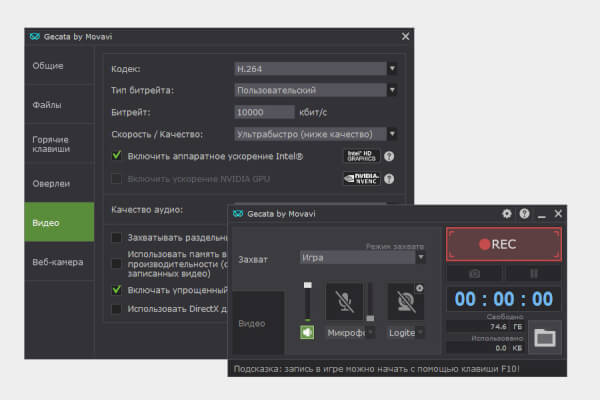Open help icon in recorder title bar
This screenshot has height=400, width=600.
pos(525,214)
